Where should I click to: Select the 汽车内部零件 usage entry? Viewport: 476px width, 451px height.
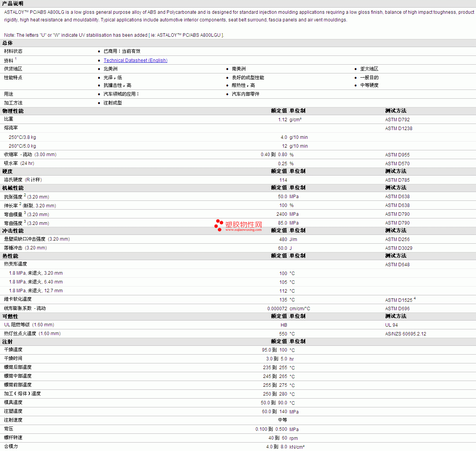pyautogui.click(x=245, y=94)
